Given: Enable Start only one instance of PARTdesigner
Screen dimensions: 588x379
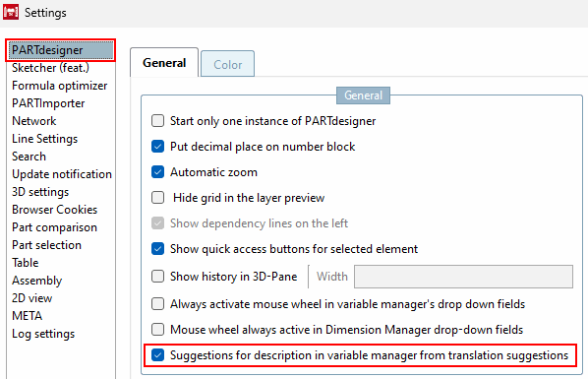Looking at the screenshot, I should pyautogui.click(x=158, y=121).
